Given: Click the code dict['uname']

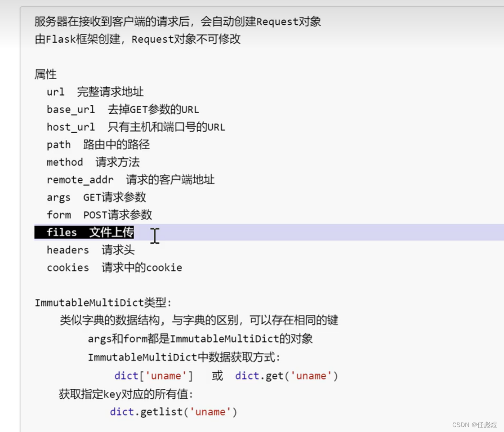Looking at the screenshot, I should (x=154, y=376).
